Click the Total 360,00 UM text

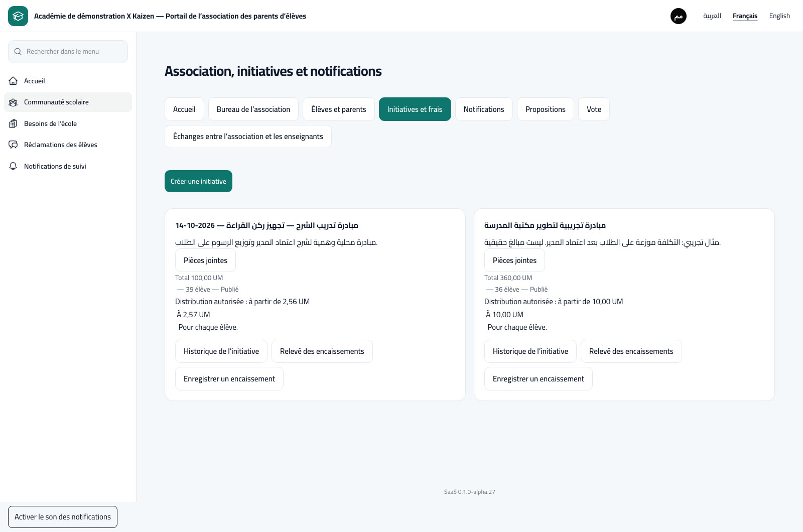[x=508, y=278]
